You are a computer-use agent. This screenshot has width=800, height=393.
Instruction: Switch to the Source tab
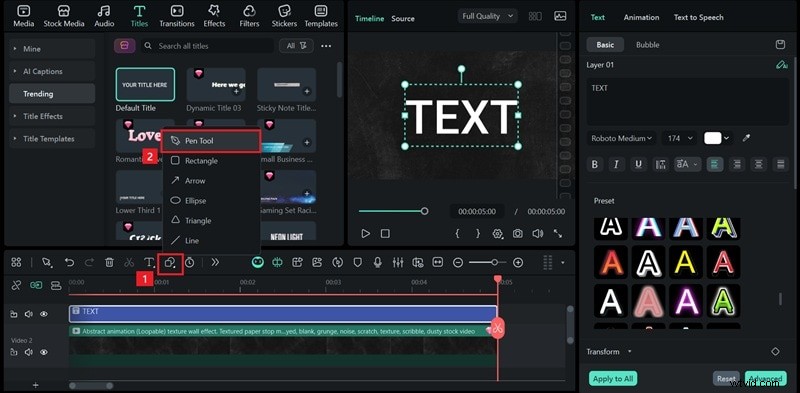(403, 18)
